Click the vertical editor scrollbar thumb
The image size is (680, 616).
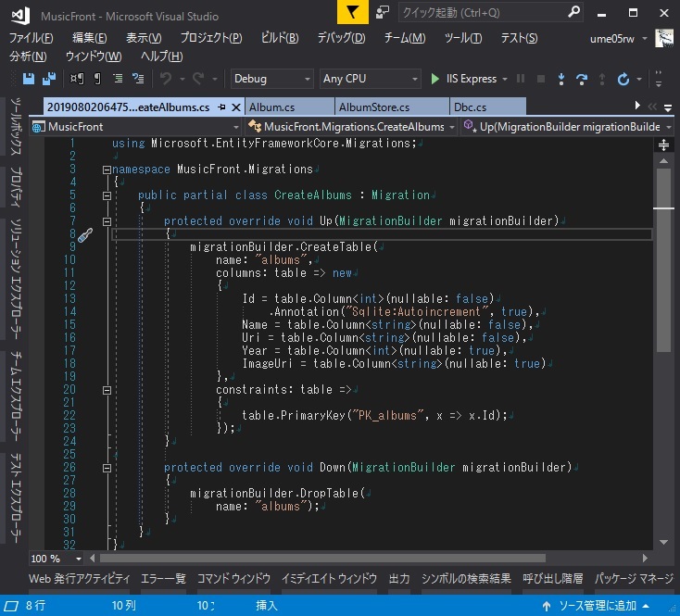pyautogui.click(x=663, y=260)
